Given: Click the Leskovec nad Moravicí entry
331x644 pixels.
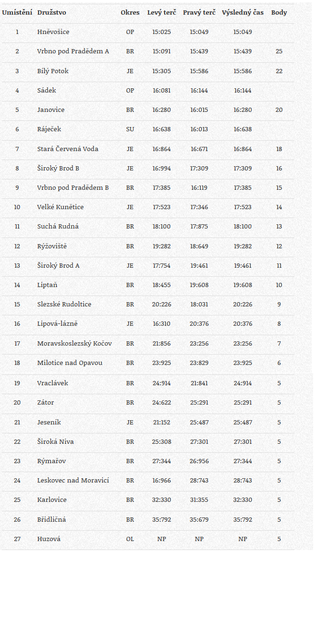Looking at the screenshot, I should coord(73,480).
